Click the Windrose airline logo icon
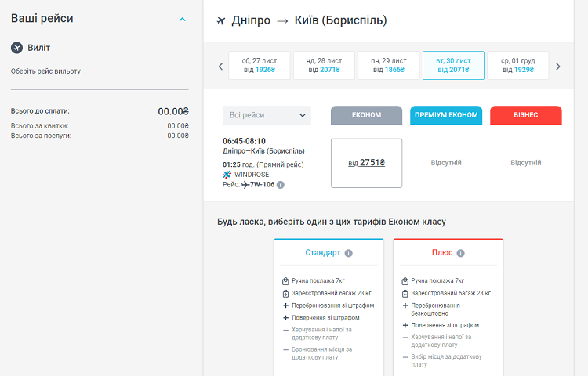Viewport: 588px width, 376px height. coord(227,175)
